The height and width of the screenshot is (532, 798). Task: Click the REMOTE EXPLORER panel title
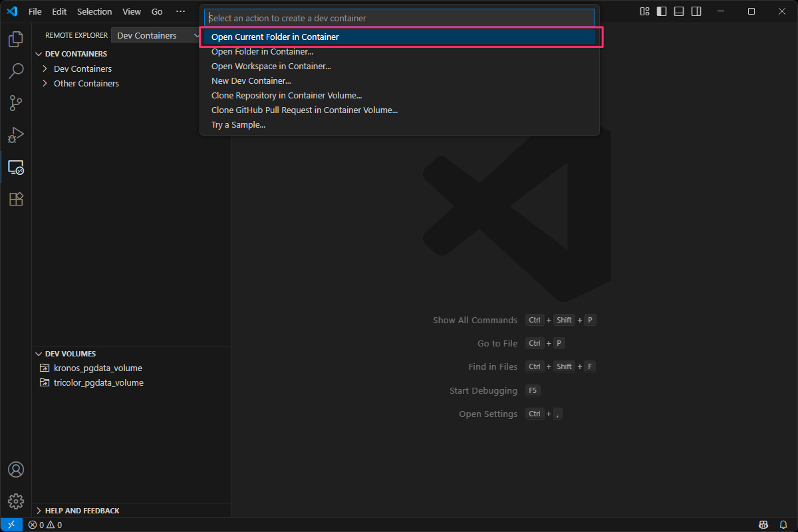tap(76, 35)
